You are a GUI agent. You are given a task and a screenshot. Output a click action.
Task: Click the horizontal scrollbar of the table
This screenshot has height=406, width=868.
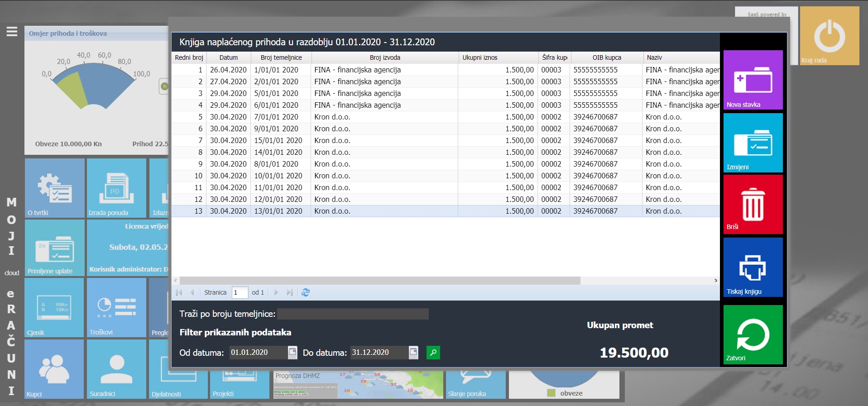pyautogui.click(x=380, y=281)
